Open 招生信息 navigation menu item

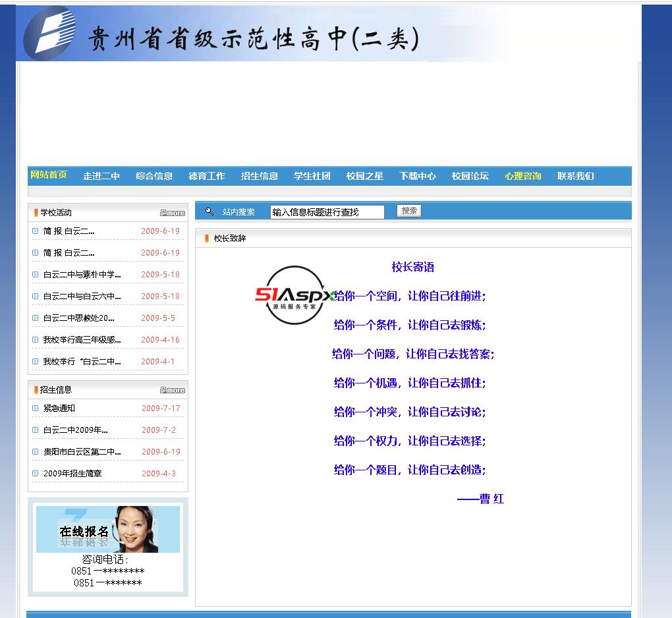point(260,176)
